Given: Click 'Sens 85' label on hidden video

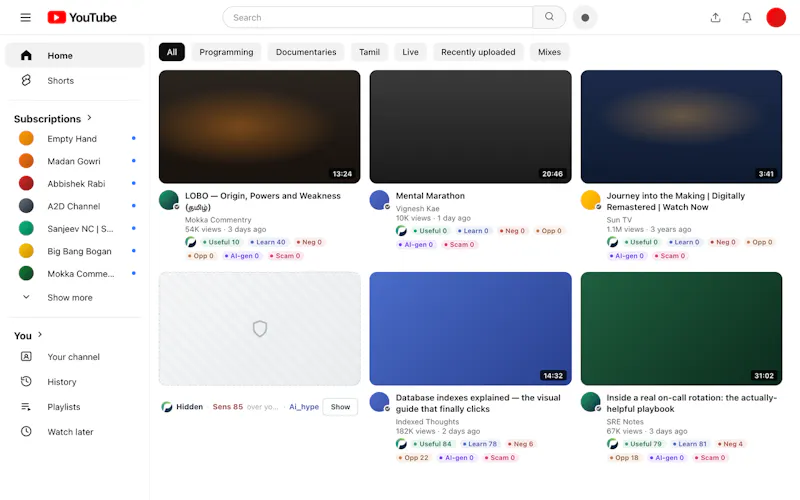Looking at the screenshot, I should pyautogui.click(x=228, y=407).
